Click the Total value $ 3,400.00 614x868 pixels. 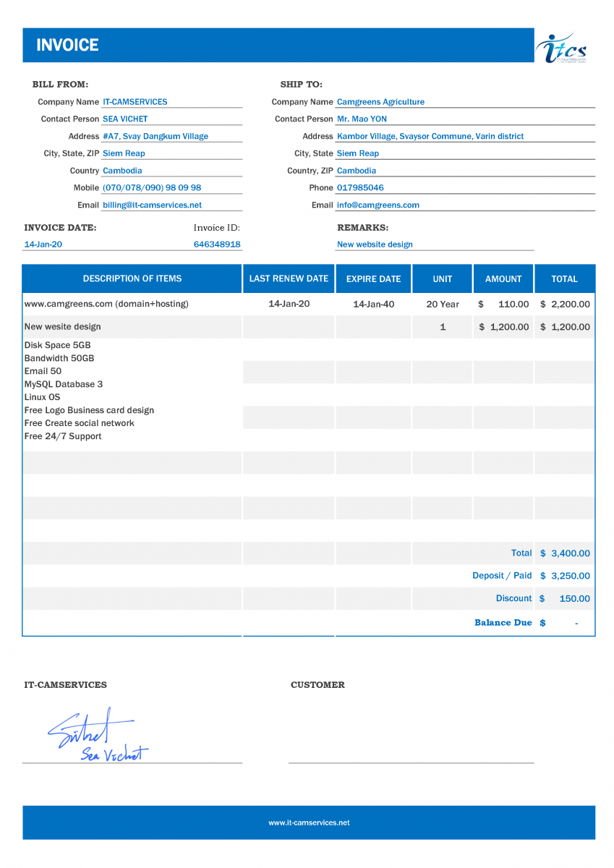pos(565,553)
